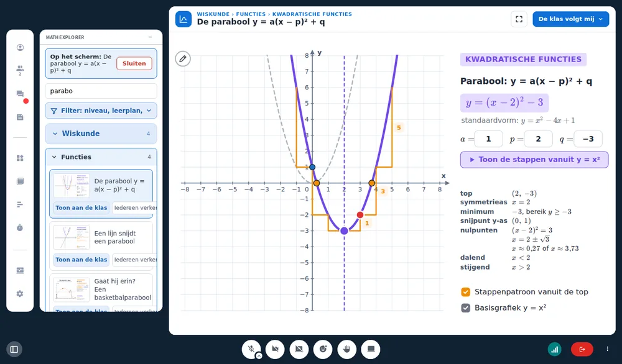The height and width of the screenshot is (364, 622).
Task: Check the connection status signal icon
Action: click(555, 349)
